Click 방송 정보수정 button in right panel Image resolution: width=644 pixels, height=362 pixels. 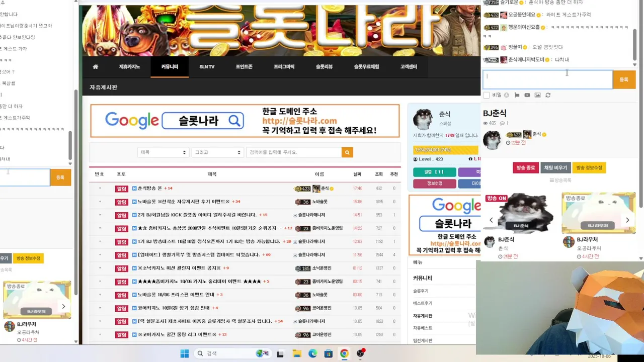[589, 167]
